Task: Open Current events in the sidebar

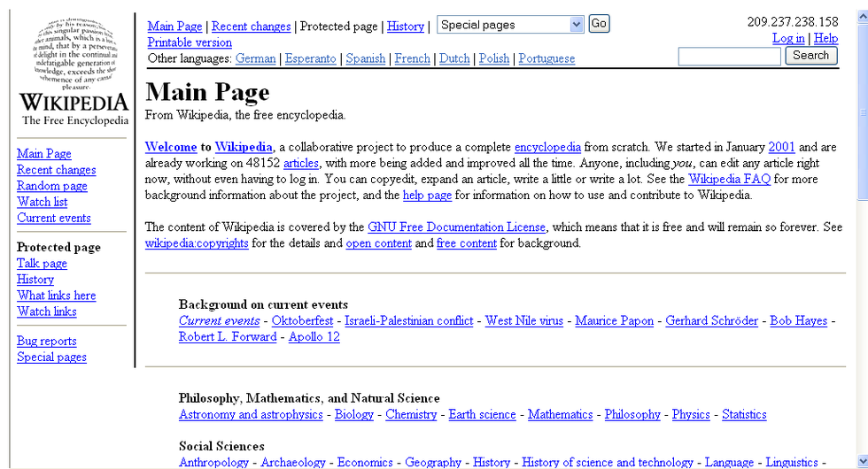Action: [x=54, y=218]
